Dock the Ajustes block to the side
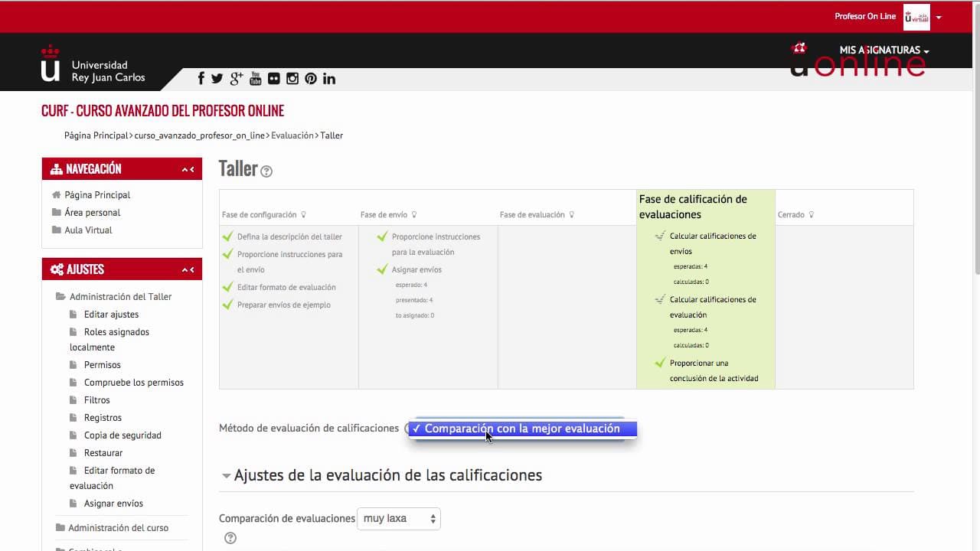Viewport: 980px width, 551px height. point(192,269)
